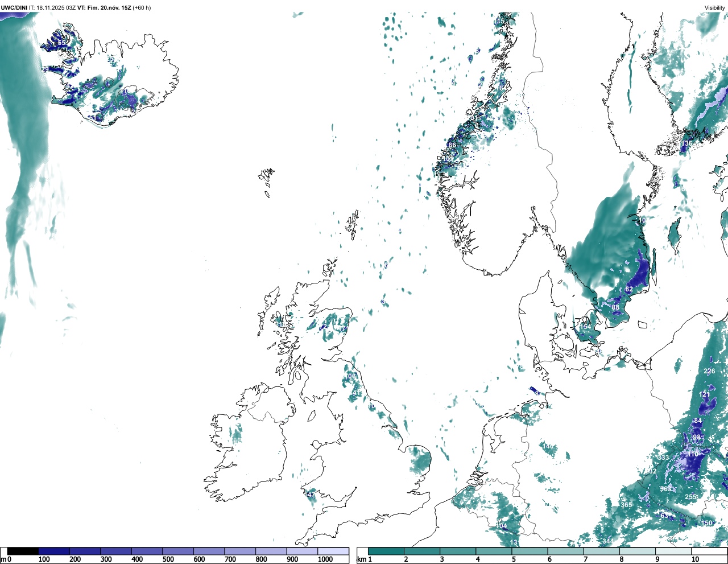Click the 900–1000 m legend swatch

tap(302, 551)
